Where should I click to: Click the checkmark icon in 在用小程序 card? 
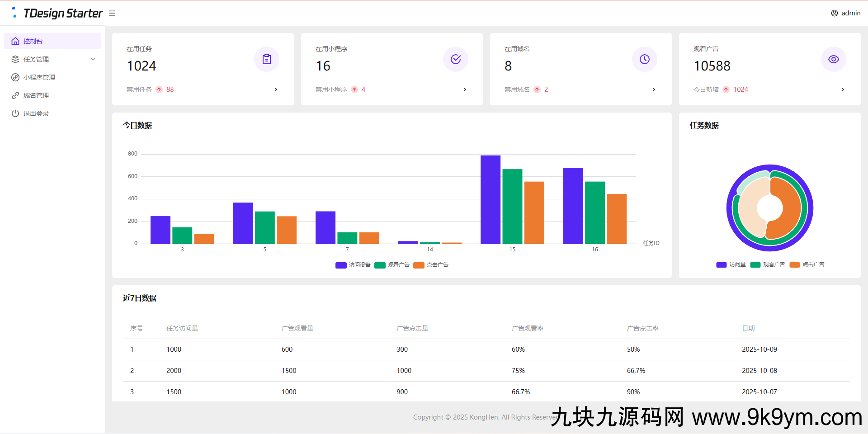[456, 59]
